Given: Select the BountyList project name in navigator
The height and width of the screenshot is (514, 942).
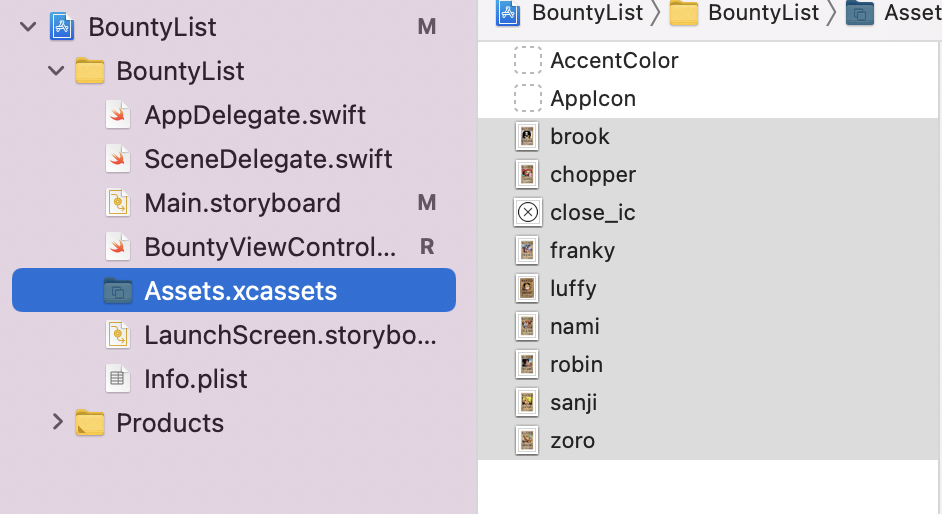Looking at the screenshot, I should [152, 27].
